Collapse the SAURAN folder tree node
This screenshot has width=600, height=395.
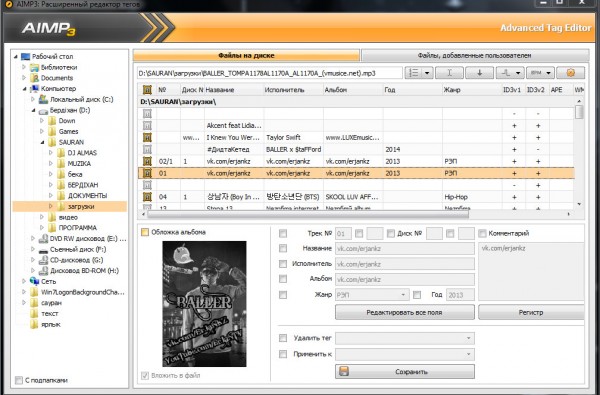coord(42,142)
